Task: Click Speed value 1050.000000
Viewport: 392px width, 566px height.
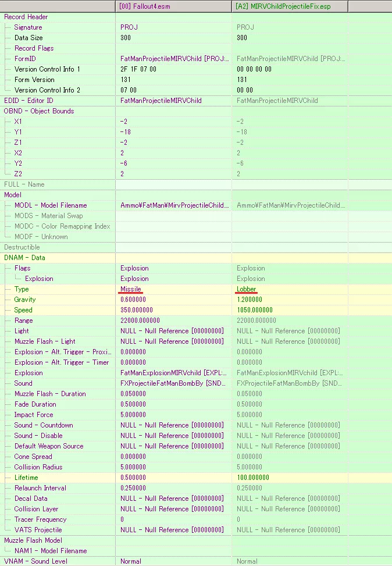Action: [255, 310]
